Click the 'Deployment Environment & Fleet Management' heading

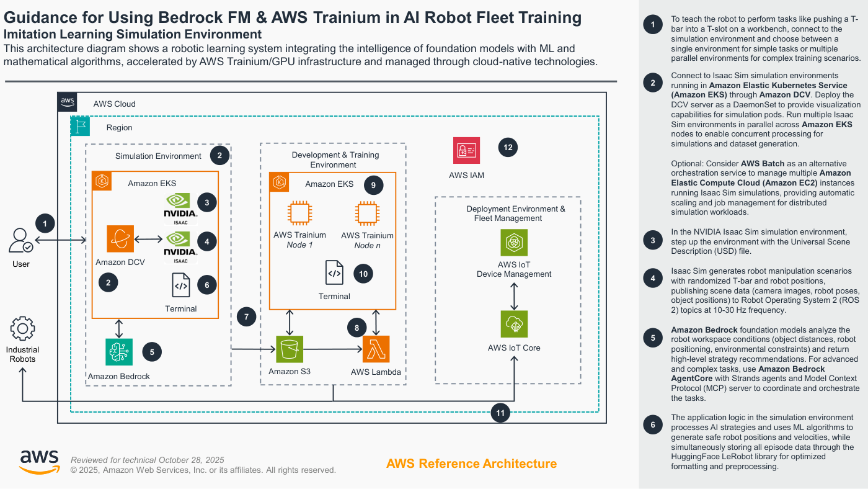pos(516,213)
